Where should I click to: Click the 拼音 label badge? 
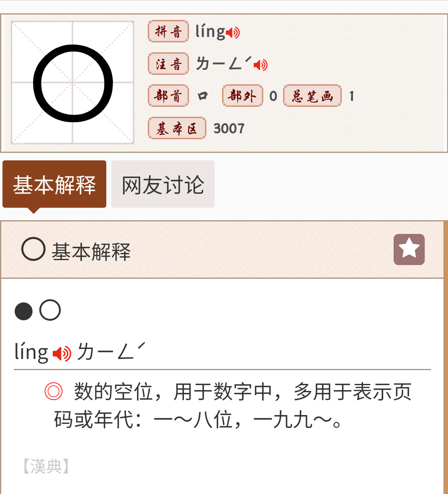pos(168,32)
